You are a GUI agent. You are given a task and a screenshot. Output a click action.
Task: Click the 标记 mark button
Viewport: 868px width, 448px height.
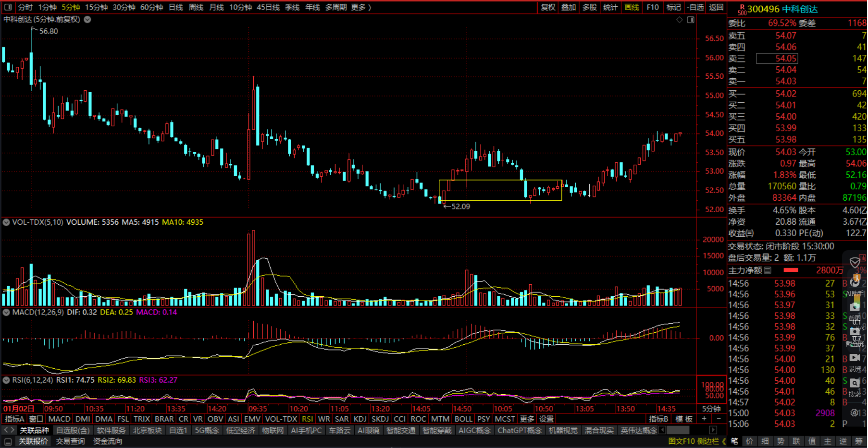(673, 7)
